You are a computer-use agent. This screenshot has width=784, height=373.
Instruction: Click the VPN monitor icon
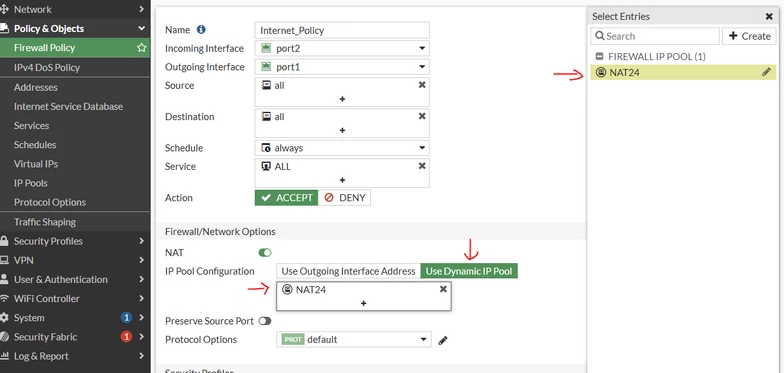tap(4, 260)
